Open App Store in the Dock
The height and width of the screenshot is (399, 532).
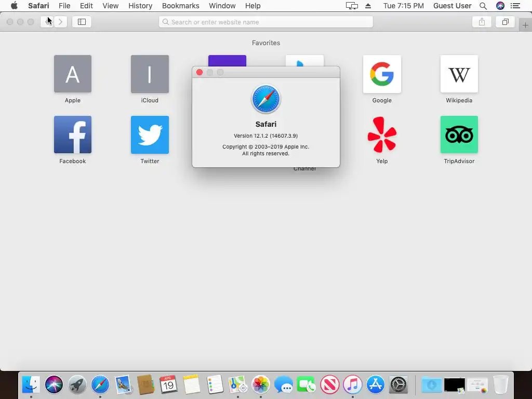[376, 384]
